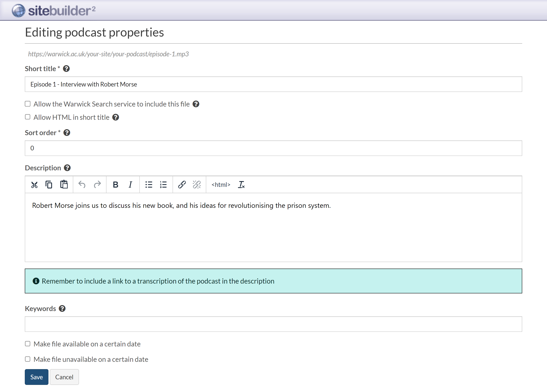Screen dimensions: 547x392
Task: Click the Cancel button
Action: tap(64, 377)
